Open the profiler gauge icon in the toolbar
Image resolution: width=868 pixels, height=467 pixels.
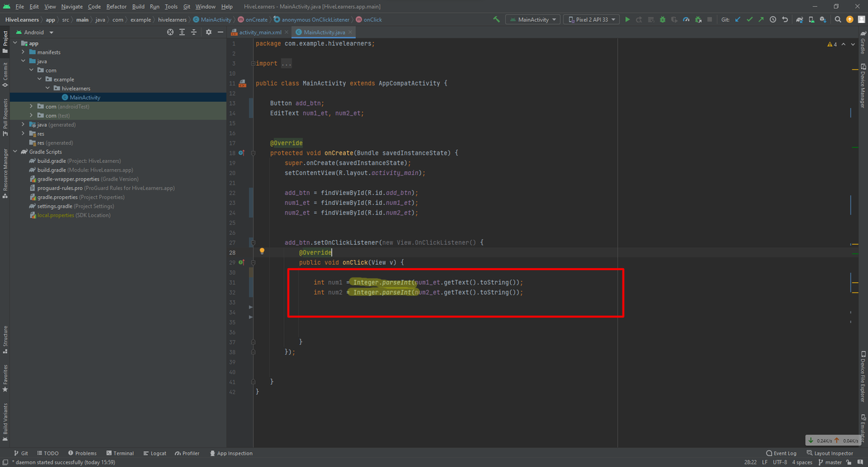(686, 20)
